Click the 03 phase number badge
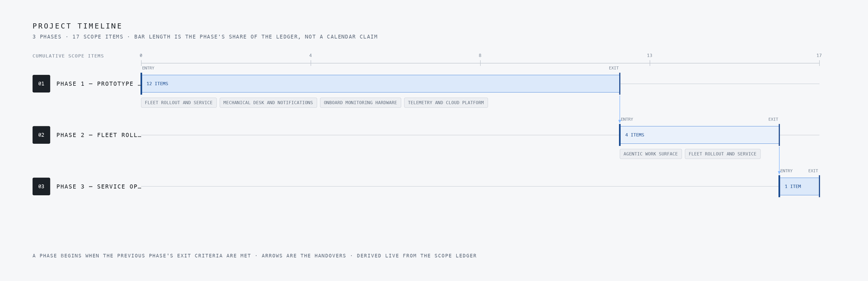This screenshot has height=281, width=868. 41,187
